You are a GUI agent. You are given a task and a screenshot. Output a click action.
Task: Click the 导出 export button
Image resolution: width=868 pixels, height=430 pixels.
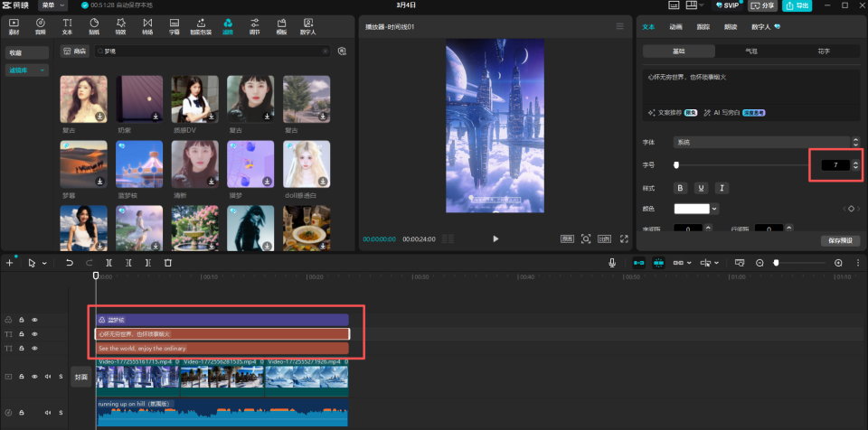[x=797, y=5]
